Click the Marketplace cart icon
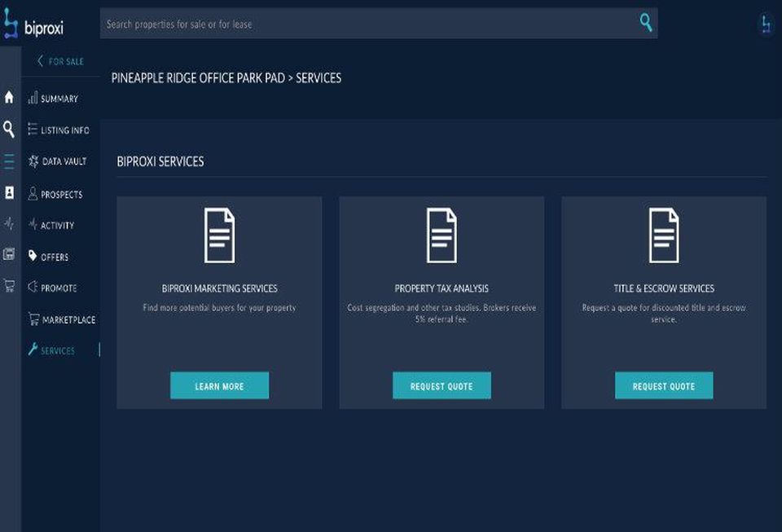Screen dimensions: 782x532 [34, 319]
